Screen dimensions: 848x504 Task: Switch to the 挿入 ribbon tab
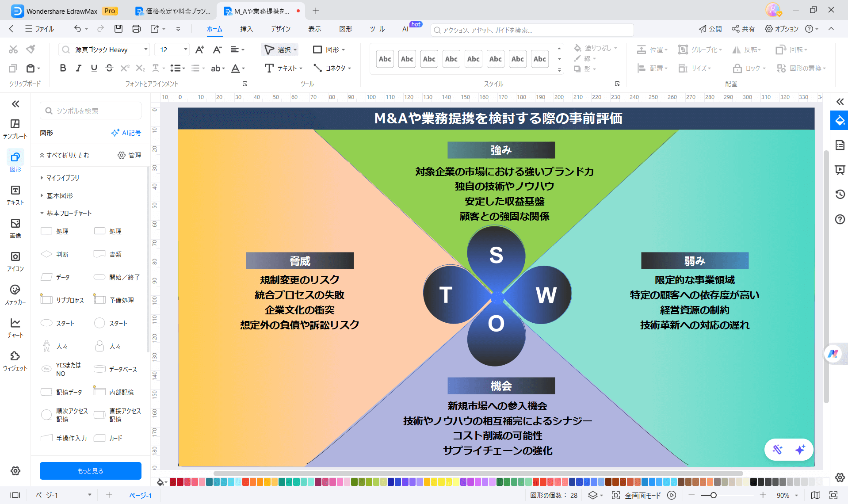pyautogui.click(x=246, y=29)
